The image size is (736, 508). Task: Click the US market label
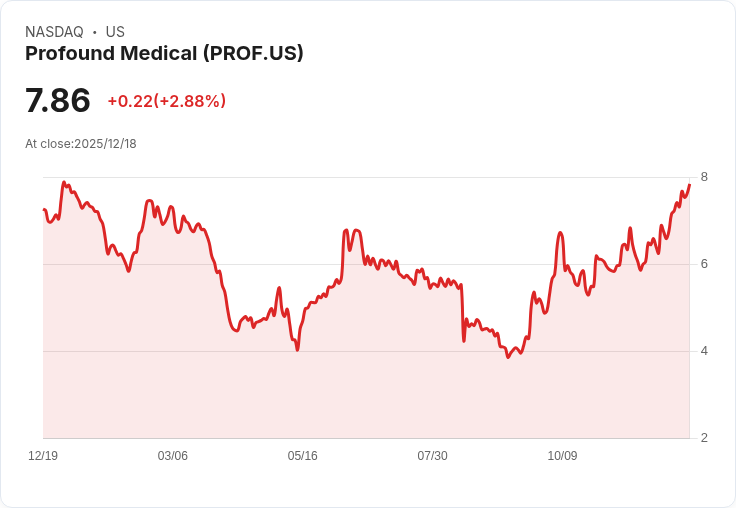pos(115,32)
